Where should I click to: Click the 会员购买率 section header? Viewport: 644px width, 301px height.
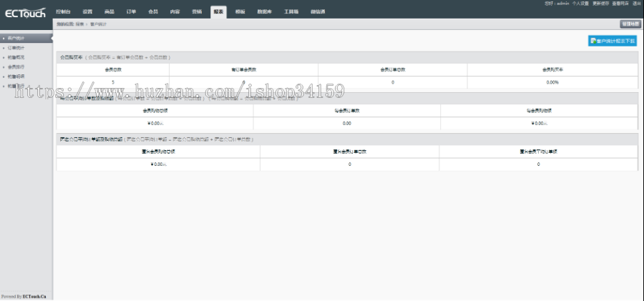coord(347,57)
